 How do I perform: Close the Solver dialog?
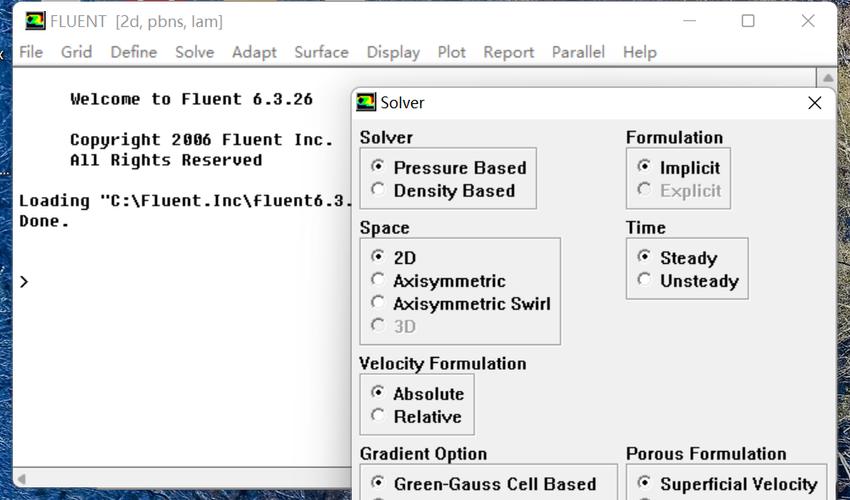coord(814,102)
